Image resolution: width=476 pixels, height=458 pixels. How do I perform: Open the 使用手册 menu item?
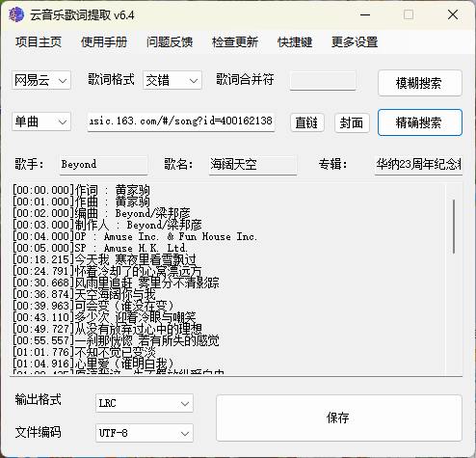coord(104,42)
